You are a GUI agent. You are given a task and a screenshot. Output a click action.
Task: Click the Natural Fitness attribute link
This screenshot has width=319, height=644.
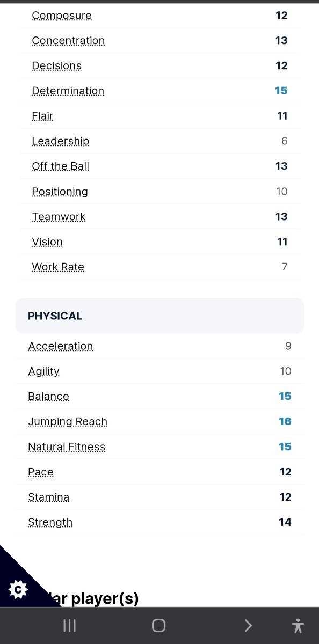click(67, 447)
